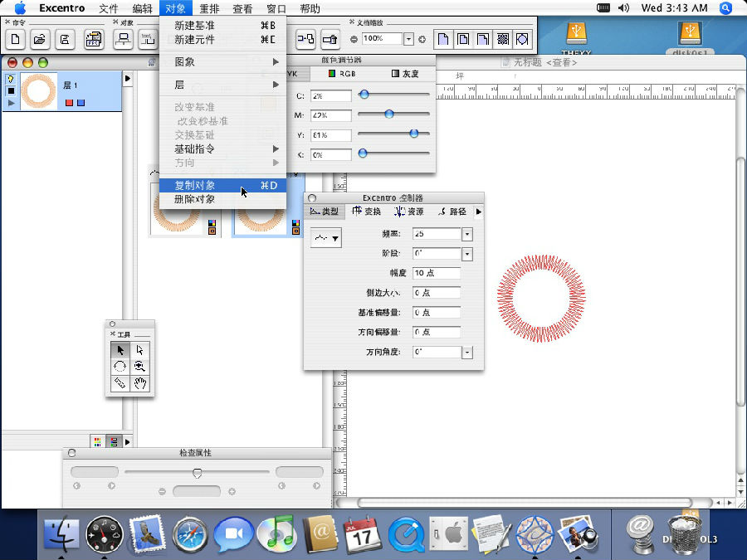Select the magnifier zoom tool

[x=140, y=367]
